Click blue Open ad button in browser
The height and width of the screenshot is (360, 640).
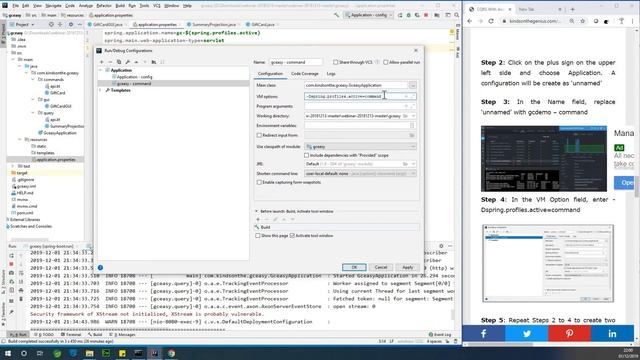click(x=624, y=182)
